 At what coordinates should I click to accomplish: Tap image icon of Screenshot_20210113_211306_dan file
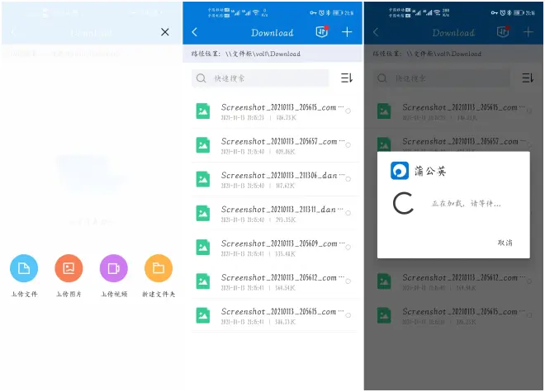pyautogui.click(x=203, y=179)
